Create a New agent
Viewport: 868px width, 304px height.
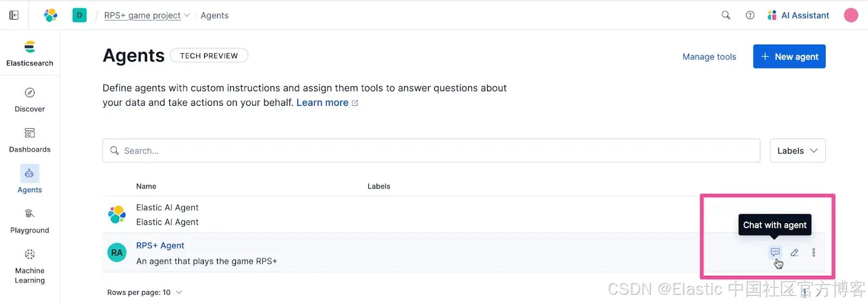point(789,56)
